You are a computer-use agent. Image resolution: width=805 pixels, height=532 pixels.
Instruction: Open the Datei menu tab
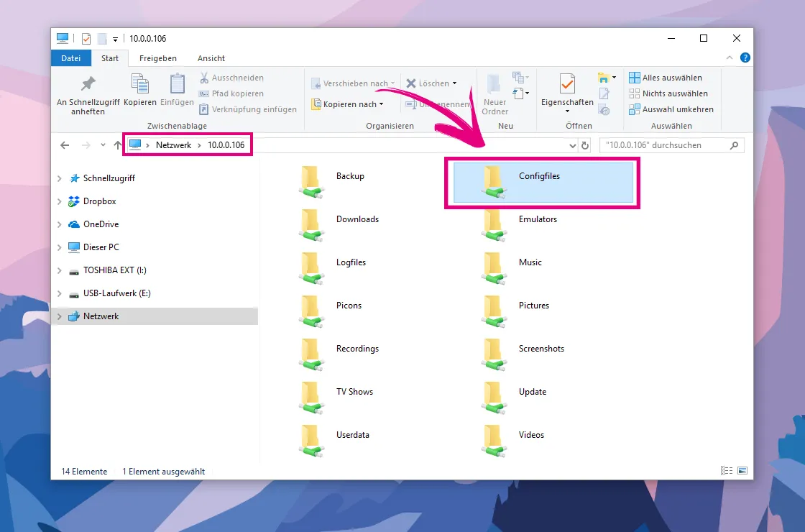71,58
